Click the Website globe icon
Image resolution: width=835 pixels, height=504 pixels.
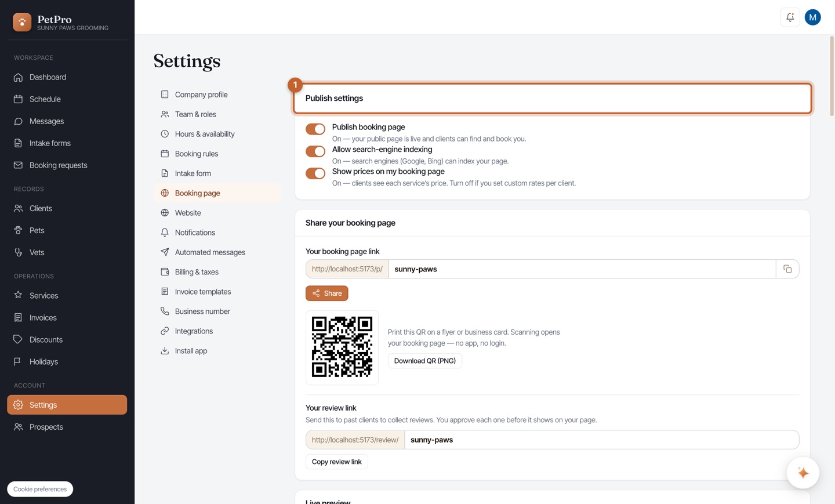tap(165, 213)
